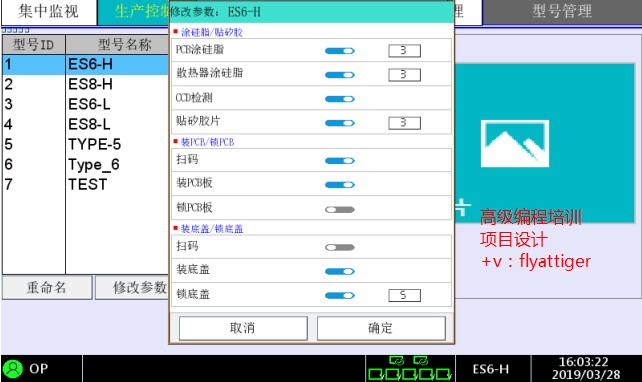
Task: Click the 装PCB/锁PCB section heading
Action: pos(207,142)
